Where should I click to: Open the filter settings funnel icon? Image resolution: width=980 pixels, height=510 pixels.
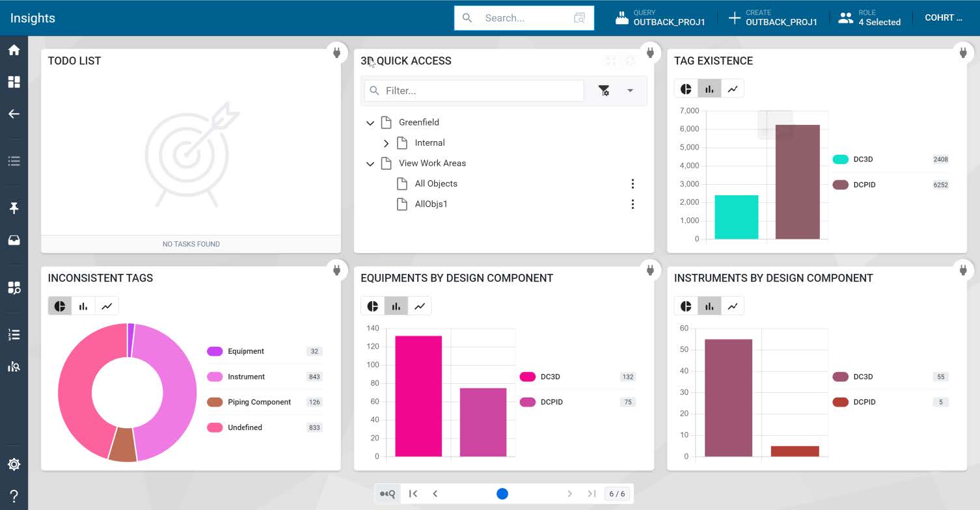coord(604,90)
